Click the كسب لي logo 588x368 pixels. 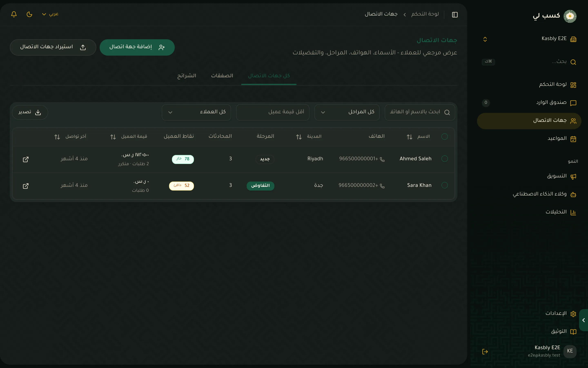coord(555,16)
